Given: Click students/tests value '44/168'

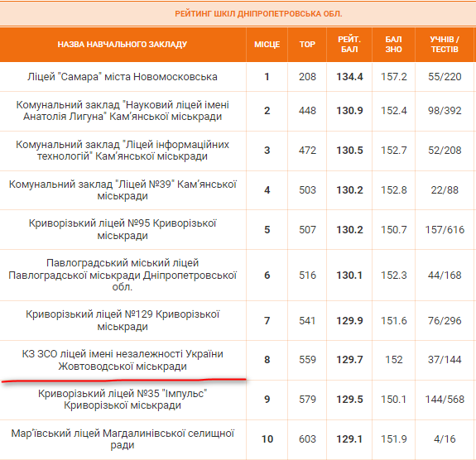Looking at the screenshot, I should (445, 276).
